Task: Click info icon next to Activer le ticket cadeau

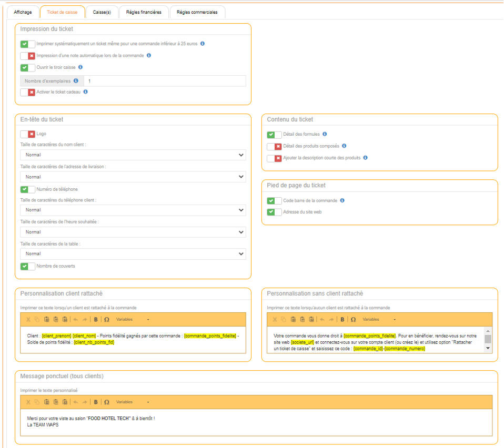Action: pyautogui.click(x=86, y=91)
